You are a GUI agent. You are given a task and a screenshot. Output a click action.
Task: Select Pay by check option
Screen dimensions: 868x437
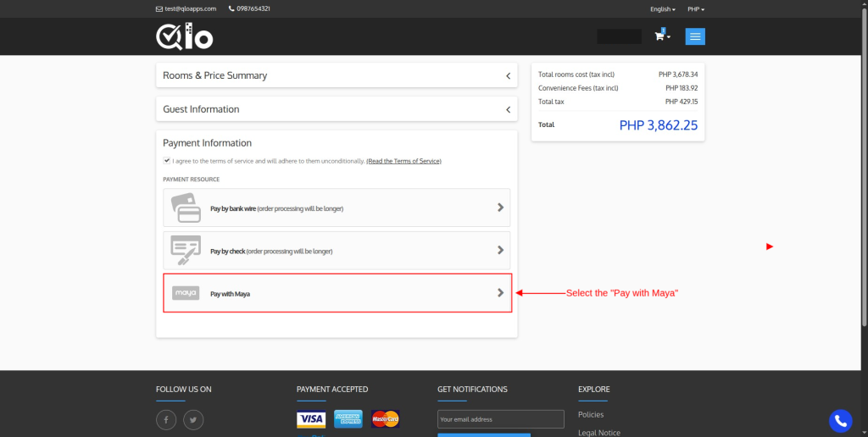tap(337, 251)
